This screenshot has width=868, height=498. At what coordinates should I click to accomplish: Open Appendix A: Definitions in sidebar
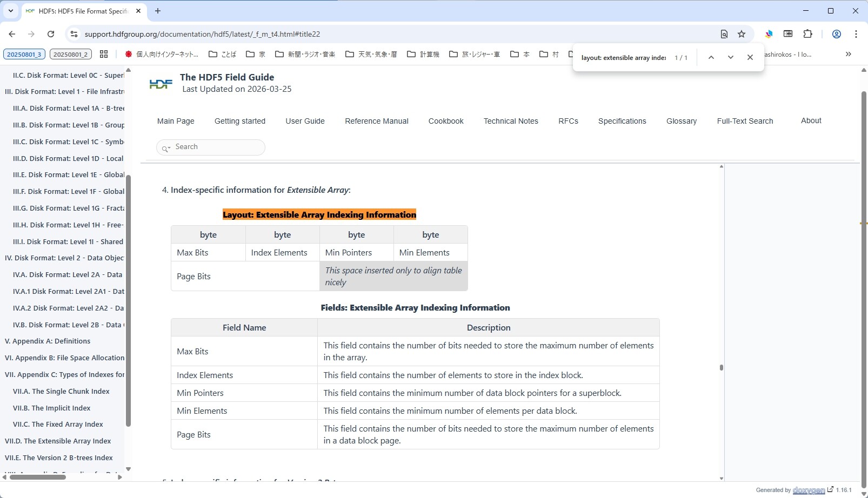pos(48,341)
